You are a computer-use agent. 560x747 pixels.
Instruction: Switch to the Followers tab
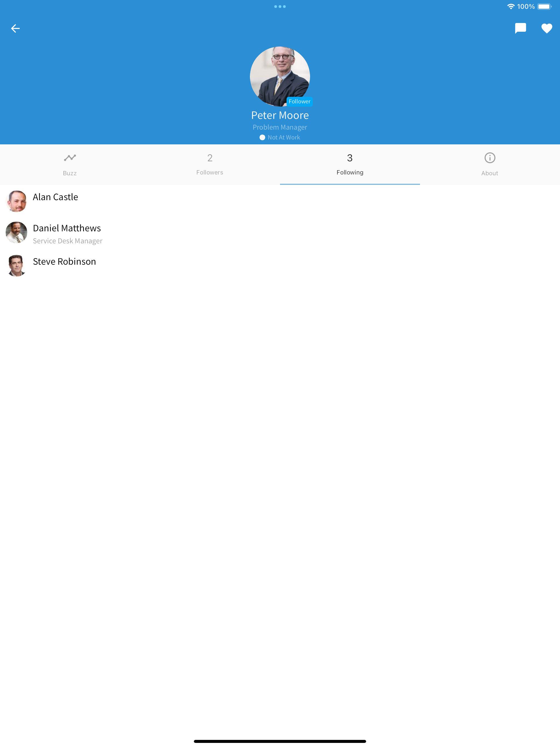coord(210,165)
